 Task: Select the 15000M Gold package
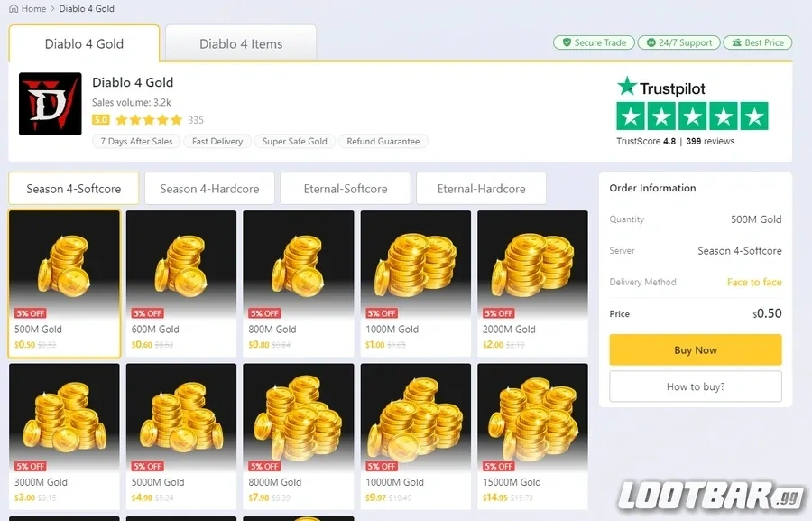coord(533,436)
